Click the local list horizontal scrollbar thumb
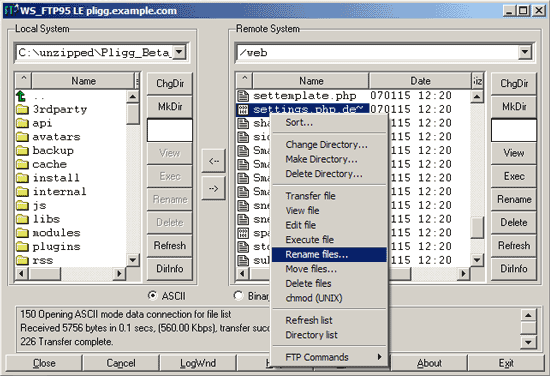550x376 pixels. pyautogui.click(x=45, y=273)
